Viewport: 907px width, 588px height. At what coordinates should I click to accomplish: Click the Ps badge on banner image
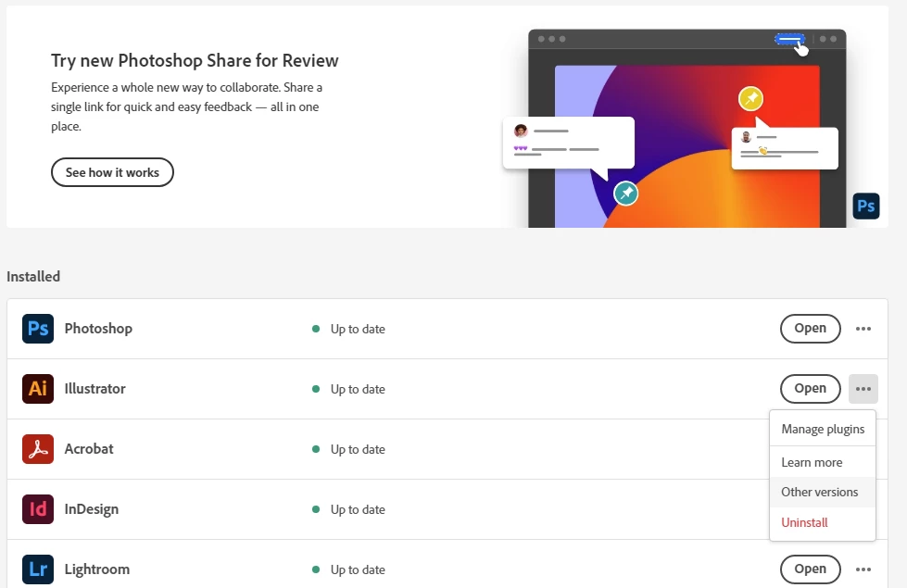[x=866, y=206]
